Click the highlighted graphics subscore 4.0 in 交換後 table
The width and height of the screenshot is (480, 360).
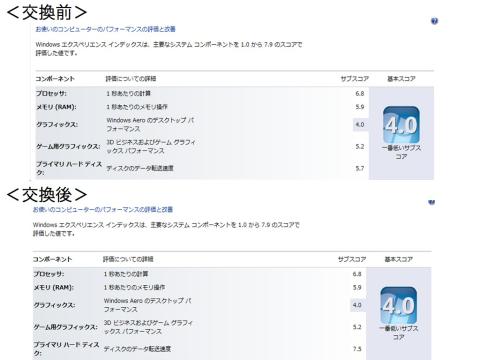(x=357, y=305)
